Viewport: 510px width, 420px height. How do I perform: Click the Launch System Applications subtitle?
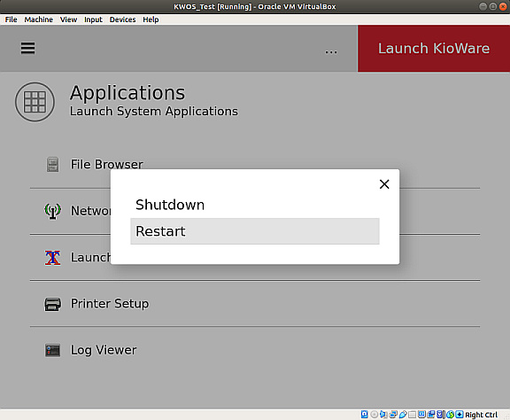(x=154, y=112)
